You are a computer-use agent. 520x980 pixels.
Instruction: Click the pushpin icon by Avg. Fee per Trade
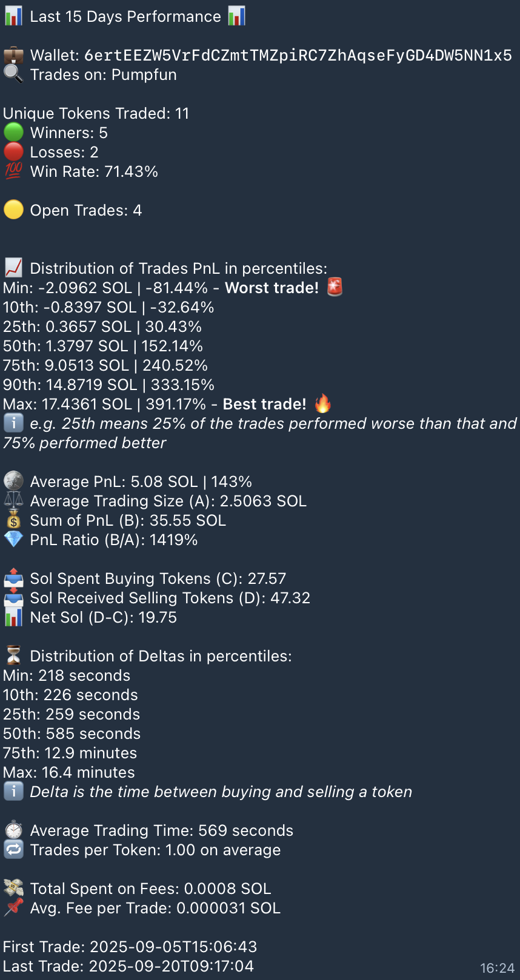point(13,907)
